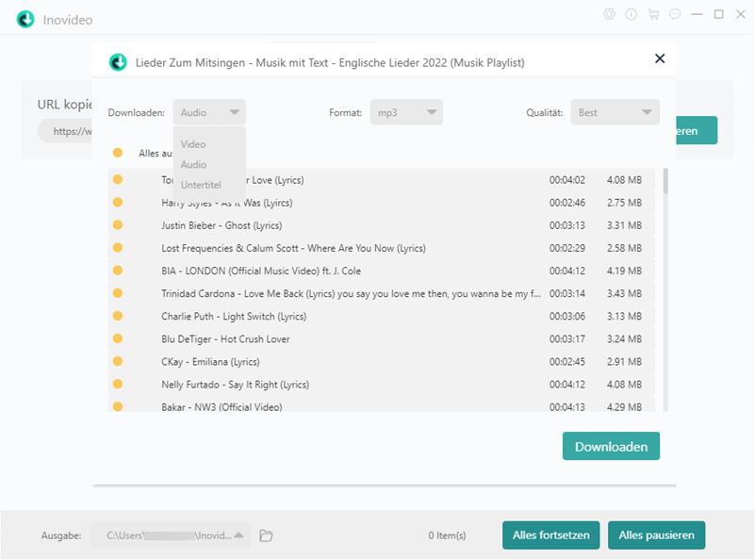Toggle checkbox for Charlie Puth - Light Switch
The image size is (755, 560).
tap(118, 316)
